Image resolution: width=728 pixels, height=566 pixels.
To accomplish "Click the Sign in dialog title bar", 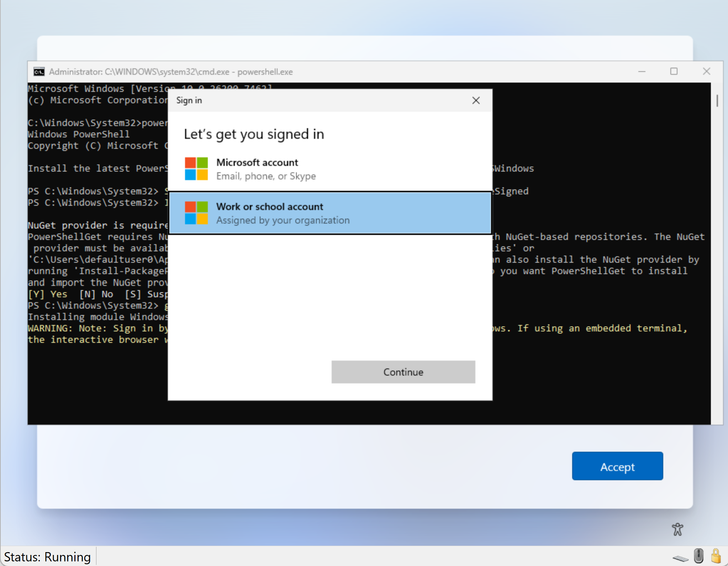I will point(320,100).
